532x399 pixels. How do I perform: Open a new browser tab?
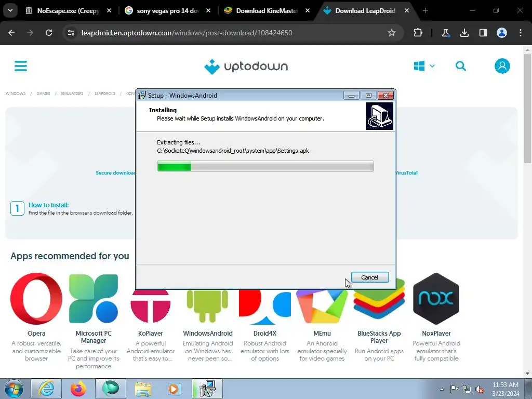(x=425, y=11)
